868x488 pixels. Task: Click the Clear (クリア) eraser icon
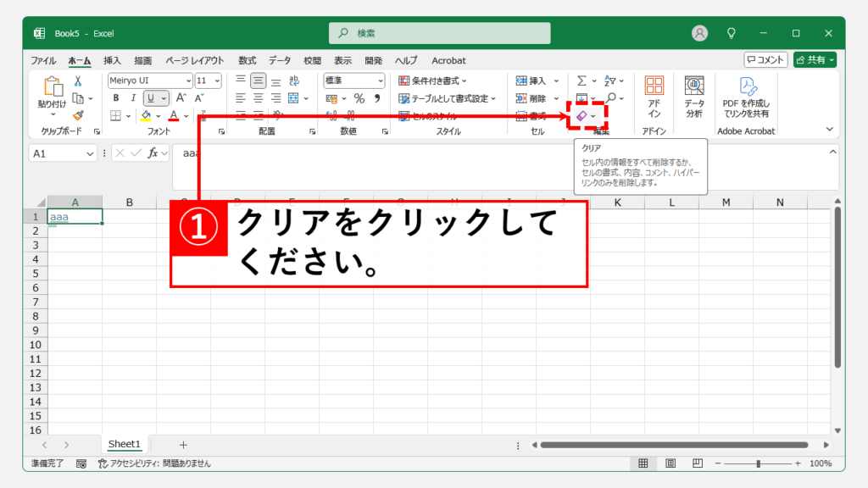point(581,115)
